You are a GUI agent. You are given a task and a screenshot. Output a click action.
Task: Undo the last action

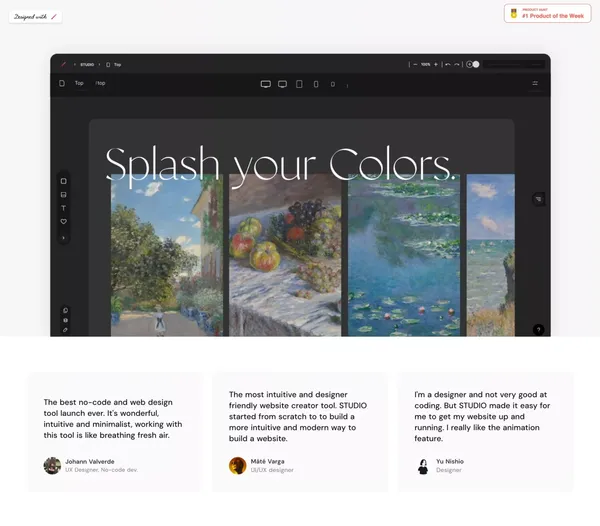pyautogui.click(x=447, y=65)
